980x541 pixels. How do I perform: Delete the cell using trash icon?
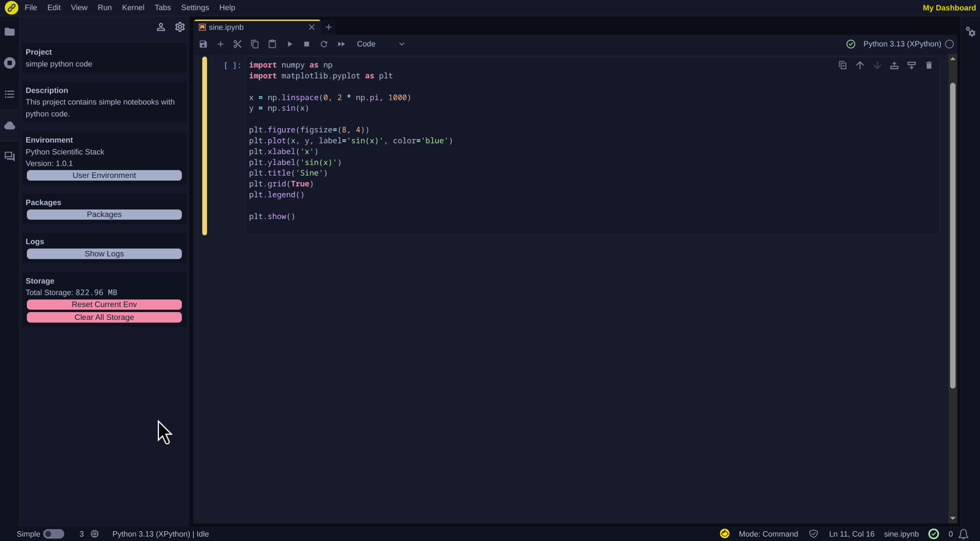tap(929, 65)
